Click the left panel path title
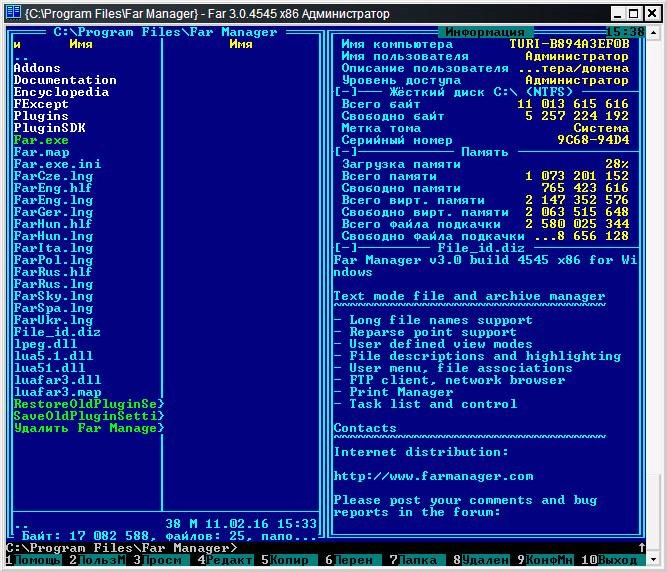 (x=165, y=32)
